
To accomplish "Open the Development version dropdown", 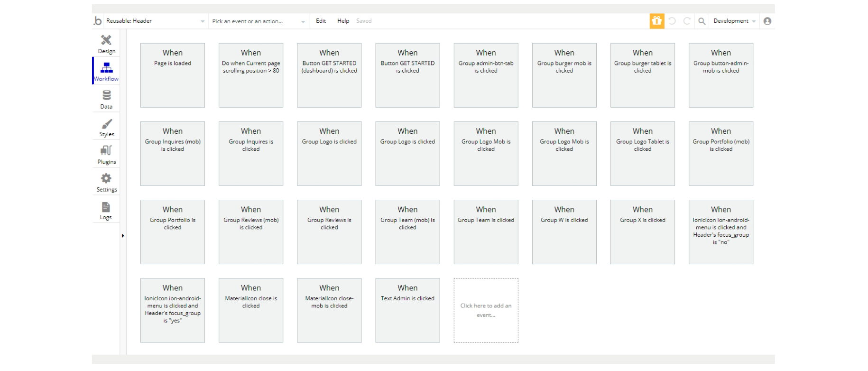I will tap(735, 21).
